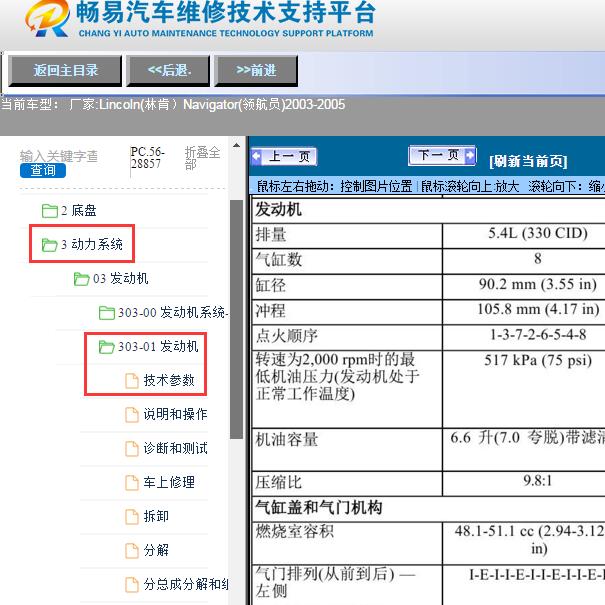Click [刷新当前页] refresh link
605x605 pixels.
[528, 161]
